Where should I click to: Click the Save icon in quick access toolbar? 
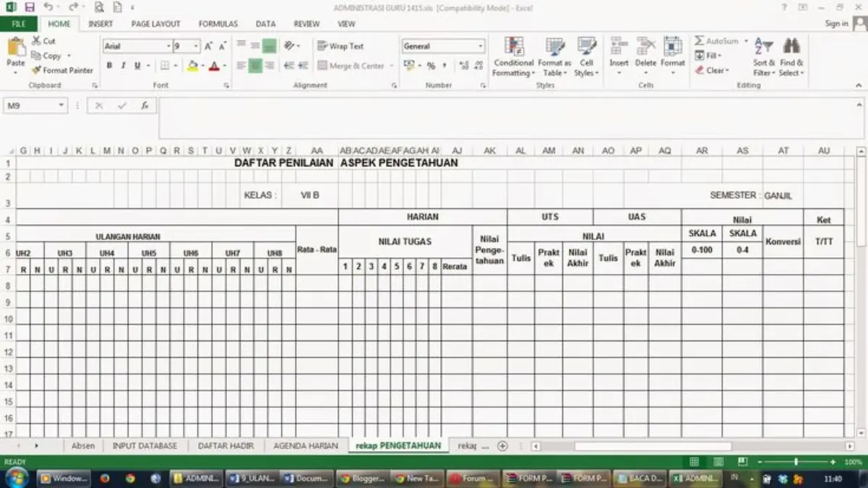30,7
